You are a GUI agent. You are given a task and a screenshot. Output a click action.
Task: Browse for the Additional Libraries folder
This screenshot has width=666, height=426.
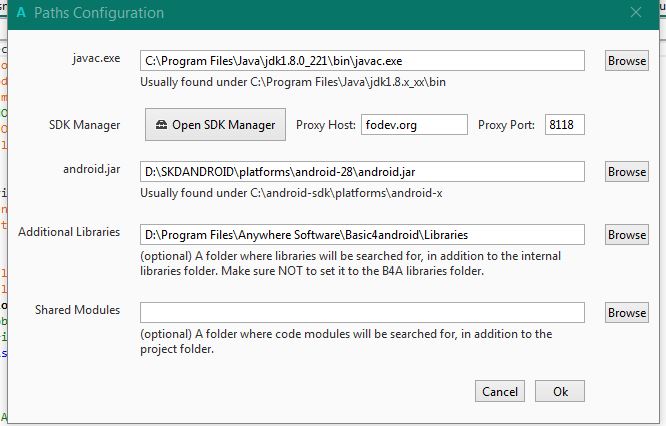click(x=626, y=235)
